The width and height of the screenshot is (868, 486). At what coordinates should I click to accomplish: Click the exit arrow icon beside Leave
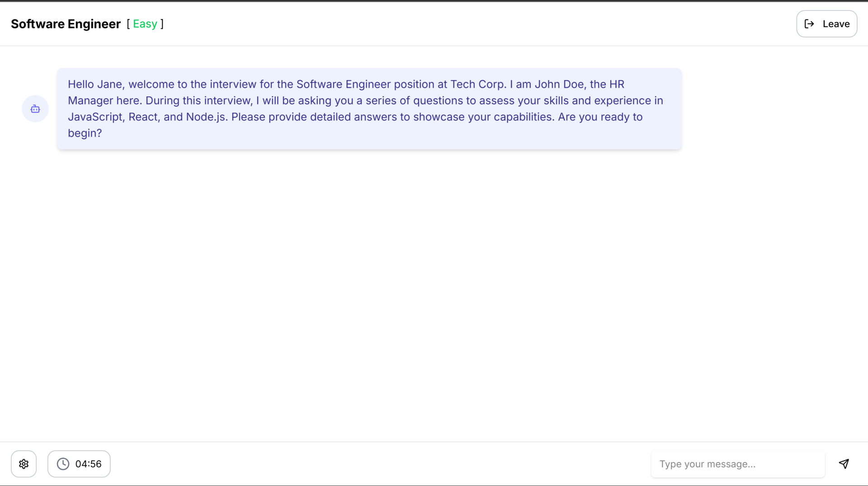click(x=809, y=24)
